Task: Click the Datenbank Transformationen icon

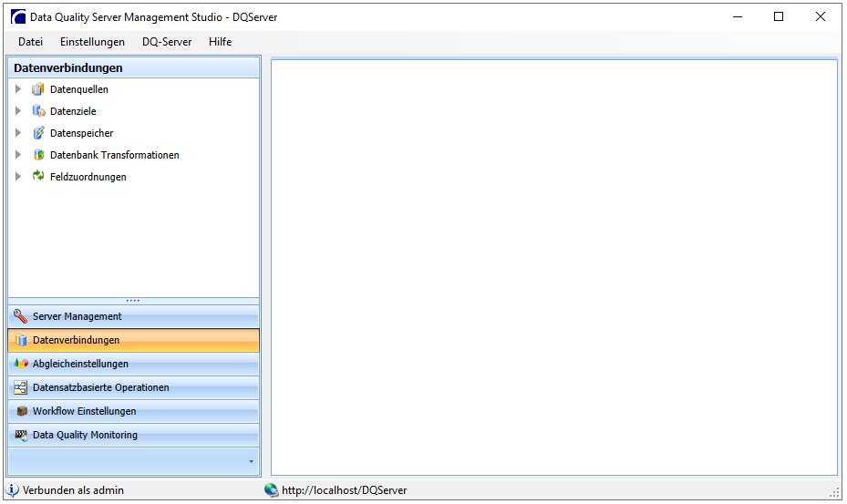Action: [x=38, y=155]
